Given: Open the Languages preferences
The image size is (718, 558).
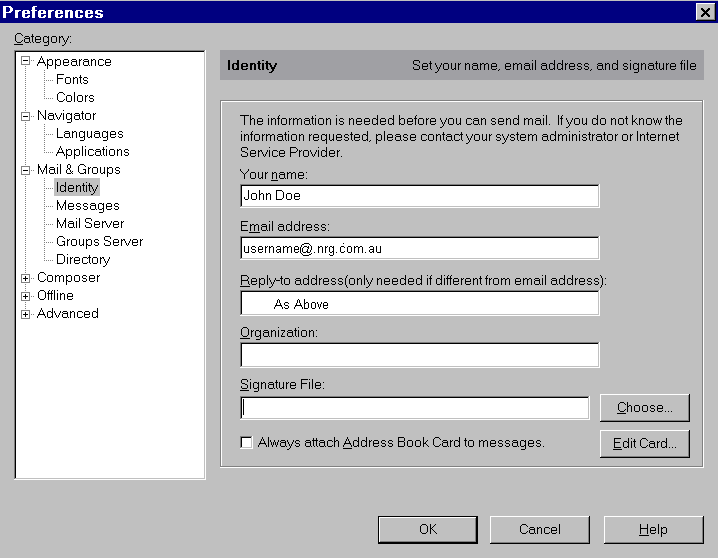Looking at the screenshot, I should click(90, 133).
